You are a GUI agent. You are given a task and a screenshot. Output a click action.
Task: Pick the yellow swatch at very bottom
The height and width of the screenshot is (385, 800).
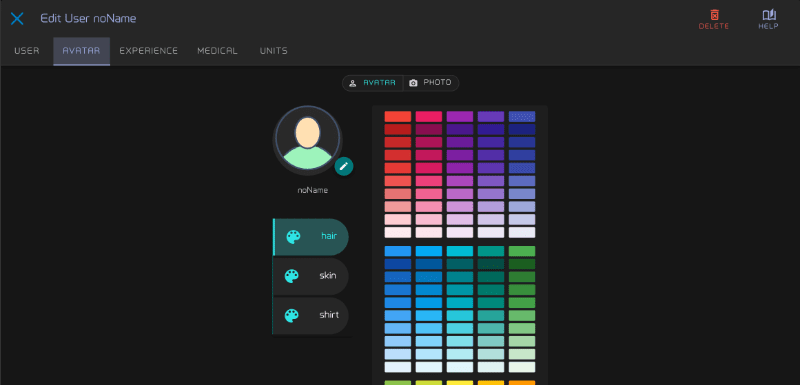tap(460, 382)
